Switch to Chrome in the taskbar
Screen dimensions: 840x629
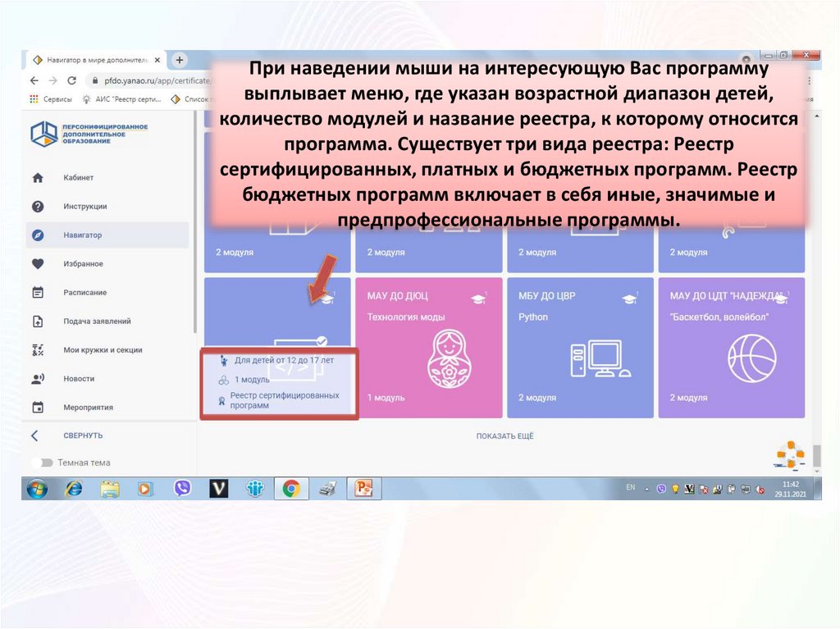pyautogui.click(x=291, y=489)
